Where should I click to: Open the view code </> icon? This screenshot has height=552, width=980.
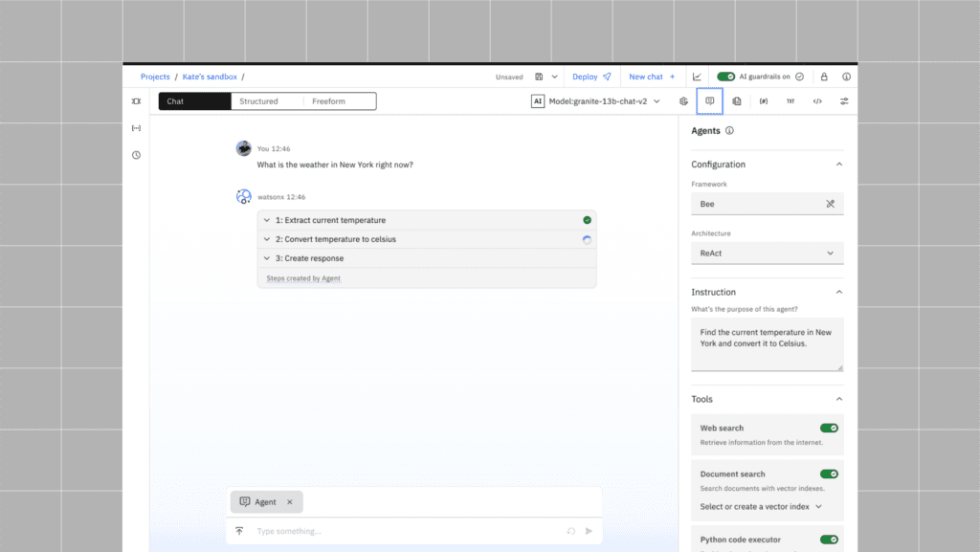[817, 101]
